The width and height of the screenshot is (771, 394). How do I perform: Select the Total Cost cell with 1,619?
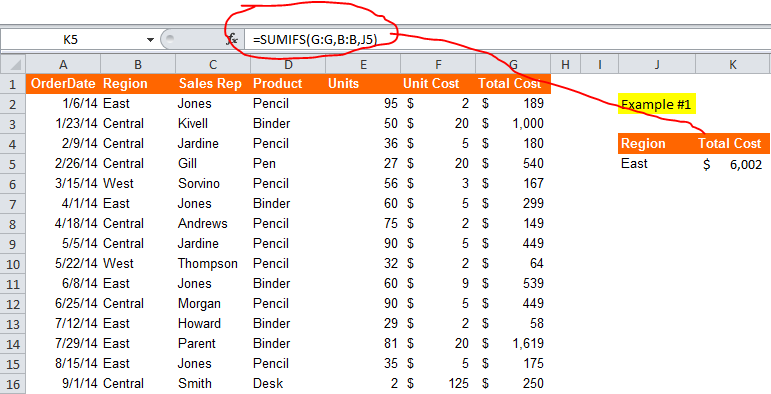coord(513,344)
